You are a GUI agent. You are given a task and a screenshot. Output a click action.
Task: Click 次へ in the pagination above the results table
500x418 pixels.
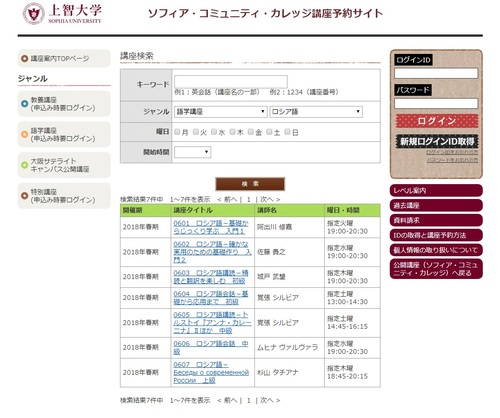point(267,199)
